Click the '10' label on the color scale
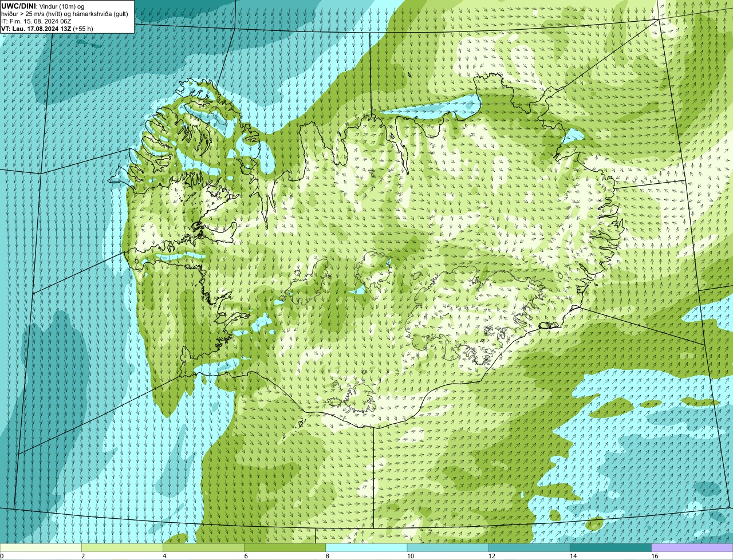733x560 pixels. click(x=411, y=556)
